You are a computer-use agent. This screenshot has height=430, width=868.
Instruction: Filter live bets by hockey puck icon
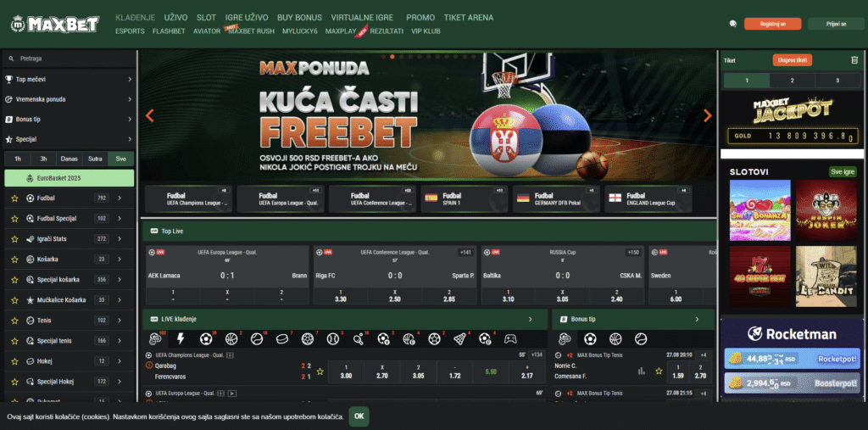281,338
